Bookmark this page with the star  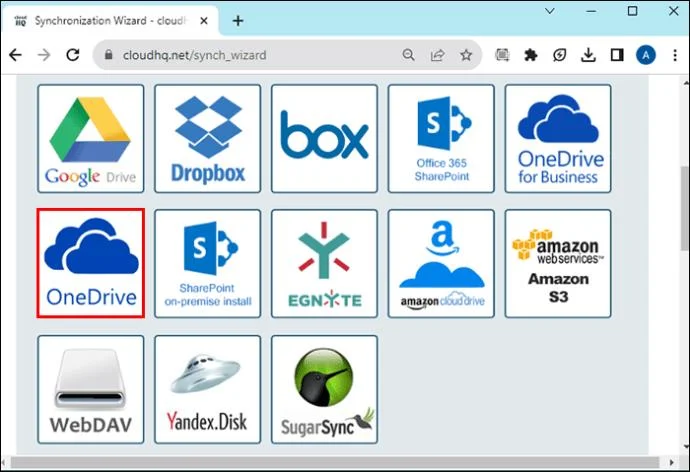[466, 55]
